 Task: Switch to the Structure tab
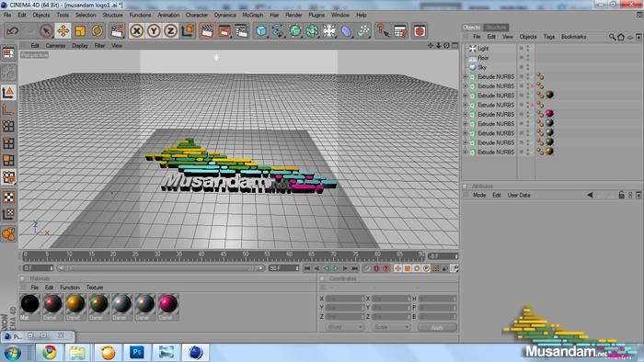click(496, 27)
